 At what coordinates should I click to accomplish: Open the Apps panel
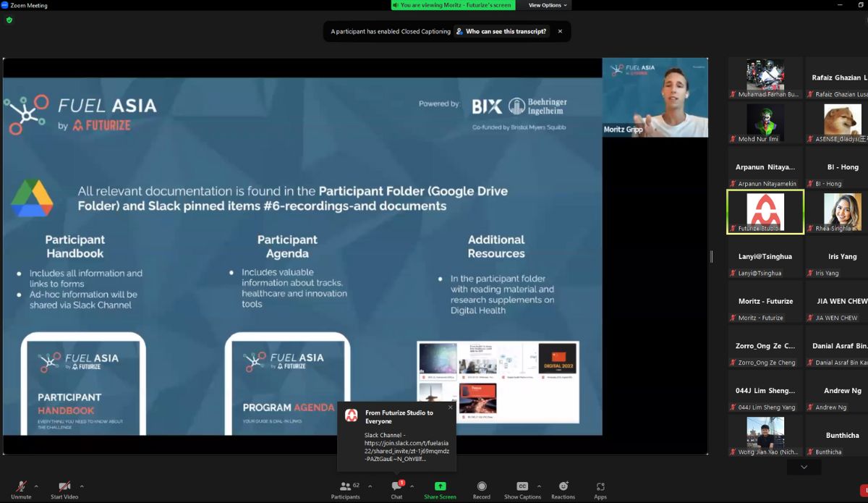600,489
